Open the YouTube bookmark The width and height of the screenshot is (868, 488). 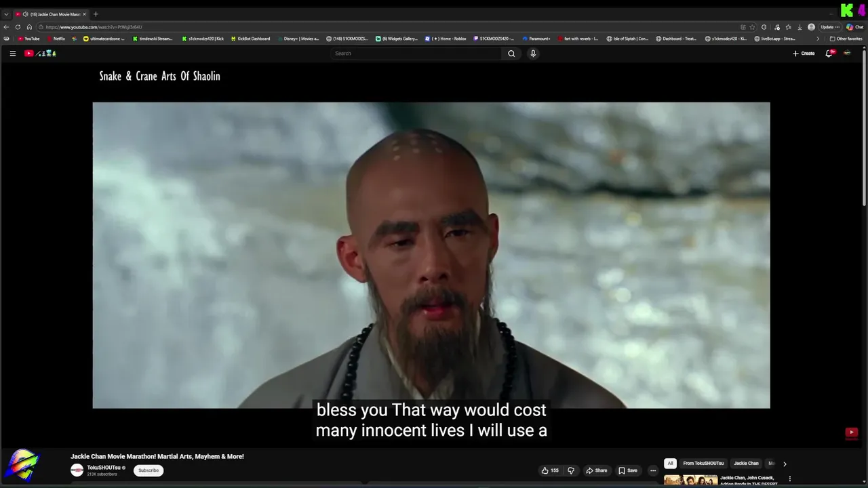tap(28, 39)
